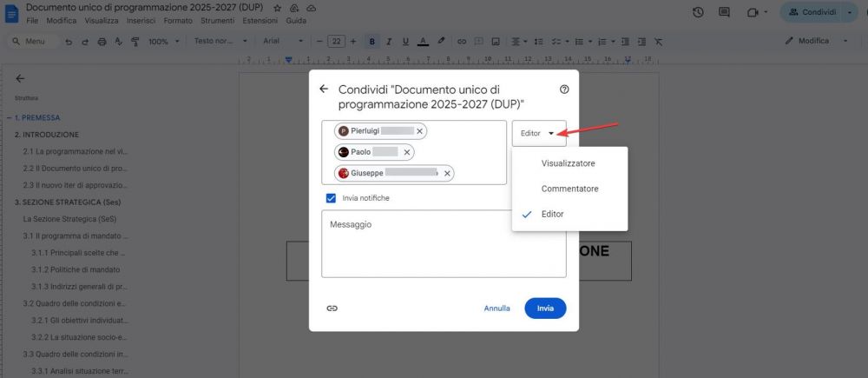Viewport: 868px width, 378px height.
Task: Toggle italic formatting
Action: coord(389,42)
